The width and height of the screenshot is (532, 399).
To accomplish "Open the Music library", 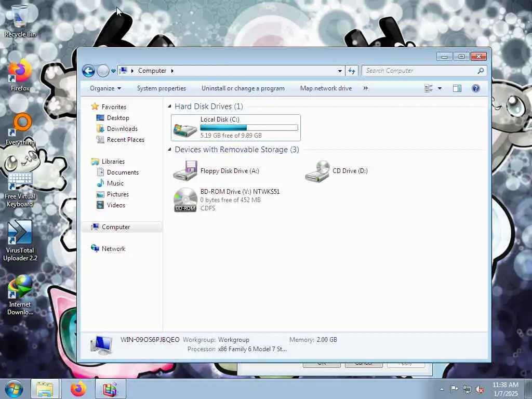I will coord(110,183).
